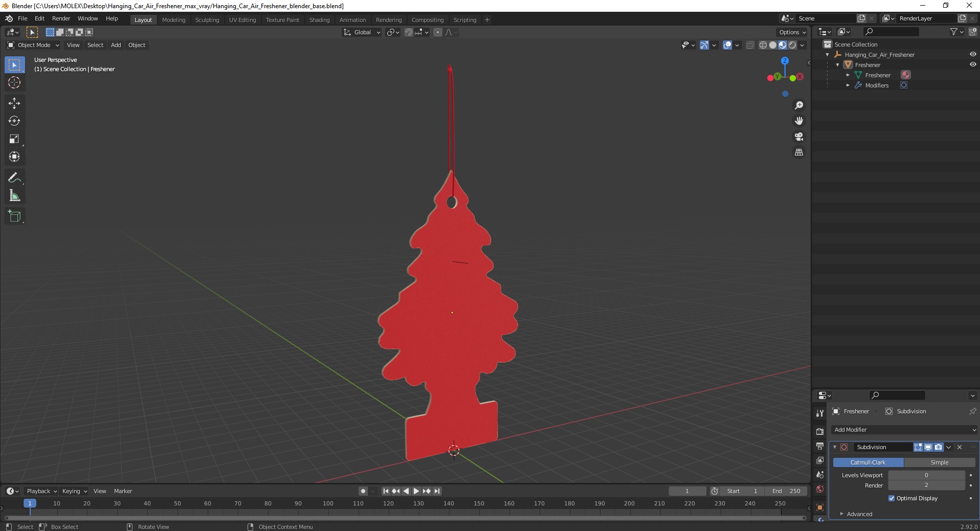Click the Zoom view gizmo icon

pyautogui.click(x=799, y=105)
